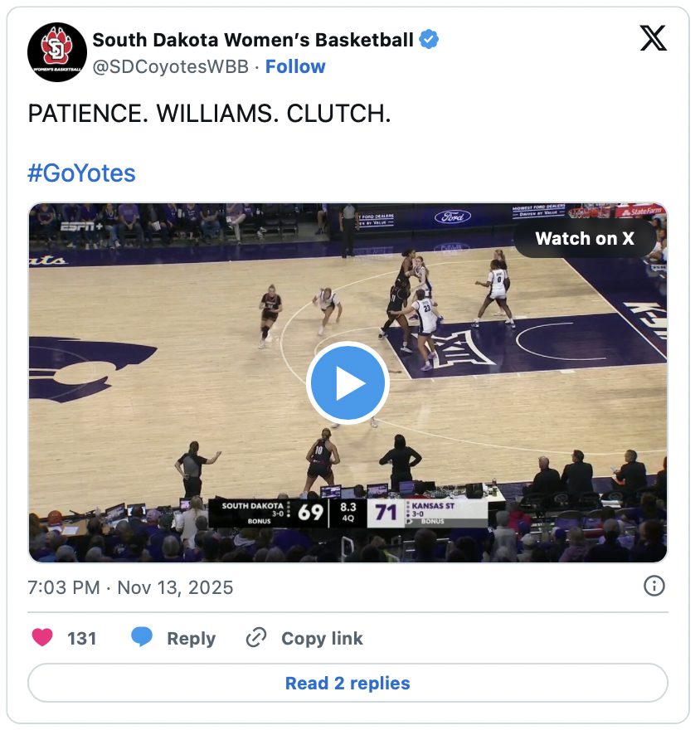The image size is (700, 735).
Task: Click the Read 2 replies button
Action: click(348, 684)
